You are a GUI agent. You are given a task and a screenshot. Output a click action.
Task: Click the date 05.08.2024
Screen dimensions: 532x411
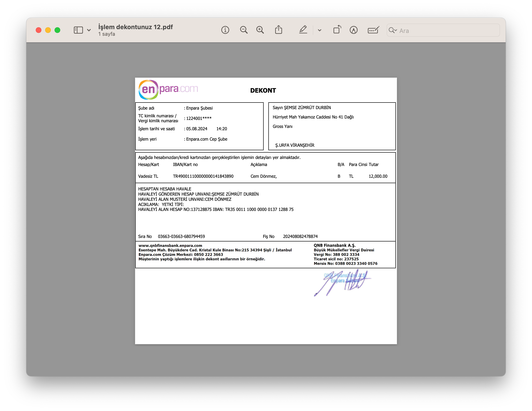click(x=197, y=129)
